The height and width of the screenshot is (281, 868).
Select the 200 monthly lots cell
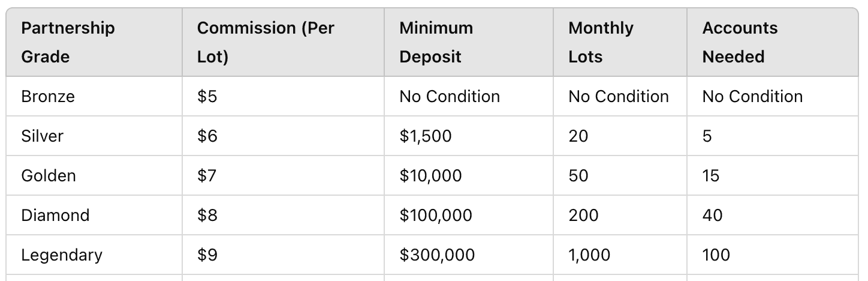[583, 215]
